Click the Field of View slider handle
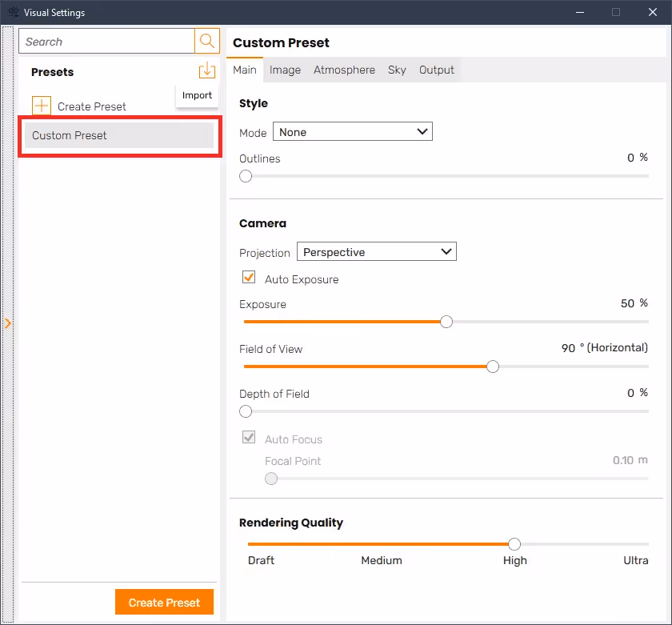The height and width of the screenshot is (625, 672). [x=493, y=367]
